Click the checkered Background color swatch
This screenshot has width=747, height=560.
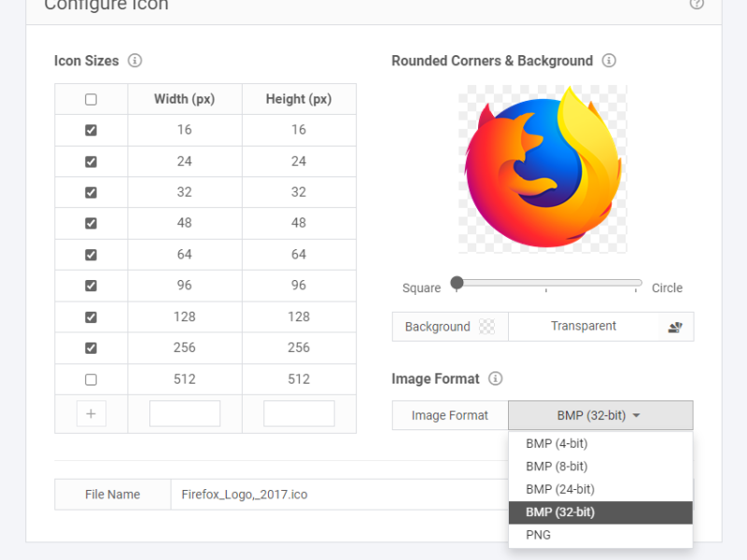(x=486, y=327)
